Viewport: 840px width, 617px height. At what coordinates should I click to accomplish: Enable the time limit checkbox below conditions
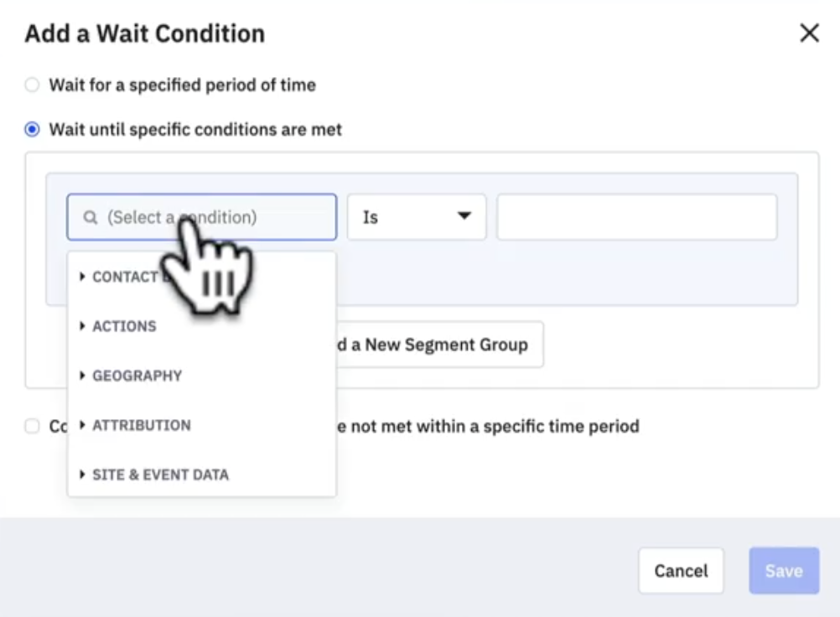tap(32, 427)
